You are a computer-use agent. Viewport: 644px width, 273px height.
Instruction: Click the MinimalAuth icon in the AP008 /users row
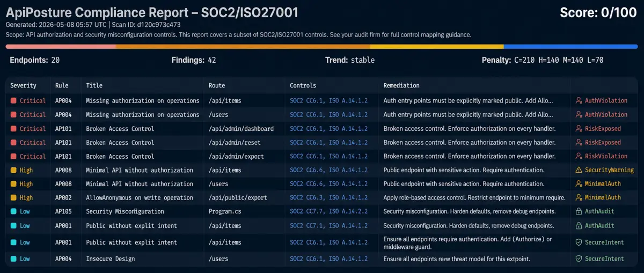click(x=579, y=183)
